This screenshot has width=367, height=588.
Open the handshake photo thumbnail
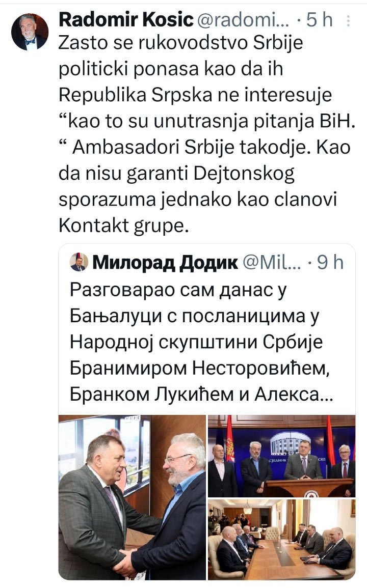point(132,497)
